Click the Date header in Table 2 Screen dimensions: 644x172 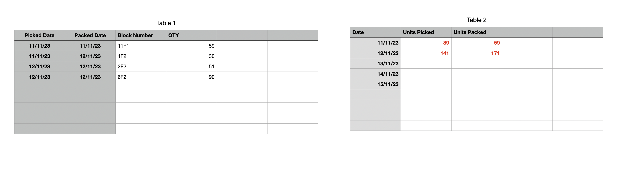[375, 32]
